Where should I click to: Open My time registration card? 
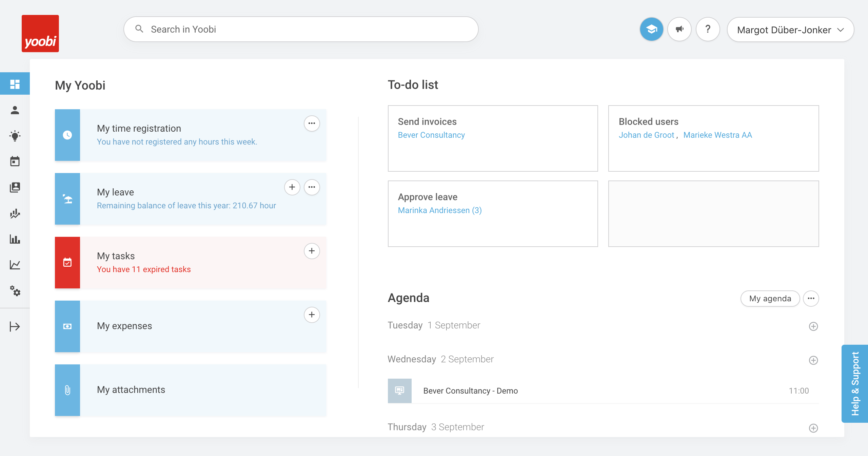point(191,135)
